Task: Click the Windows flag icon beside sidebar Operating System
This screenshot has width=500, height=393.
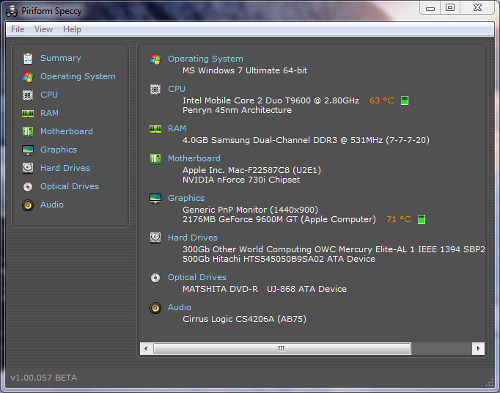Action: coord(28,77)
